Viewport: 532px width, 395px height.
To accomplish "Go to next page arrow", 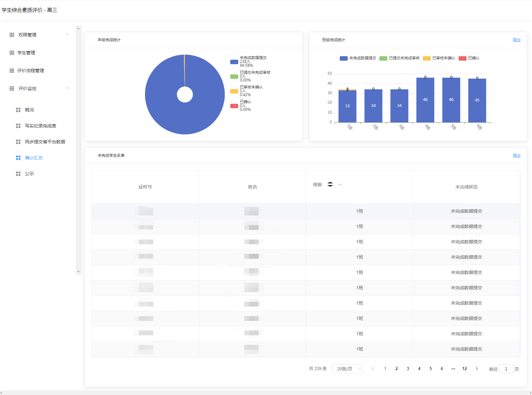I will 477,368.
